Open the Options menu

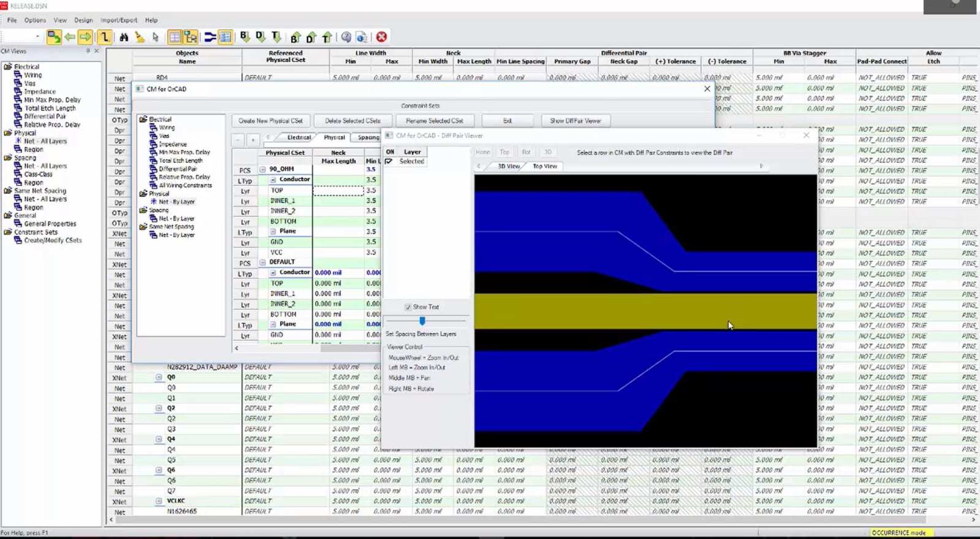[x=35, y=20]
